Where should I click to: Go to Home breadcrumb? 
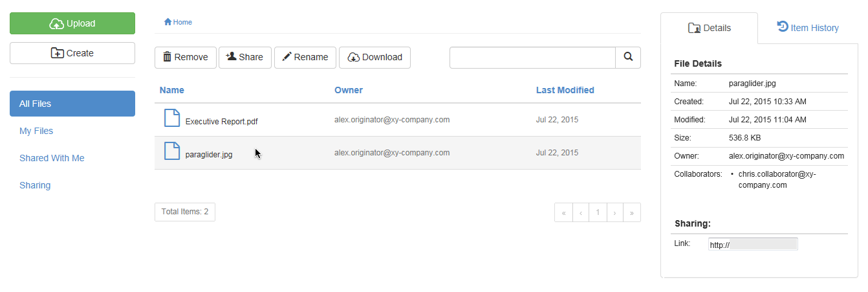point(179,22)
